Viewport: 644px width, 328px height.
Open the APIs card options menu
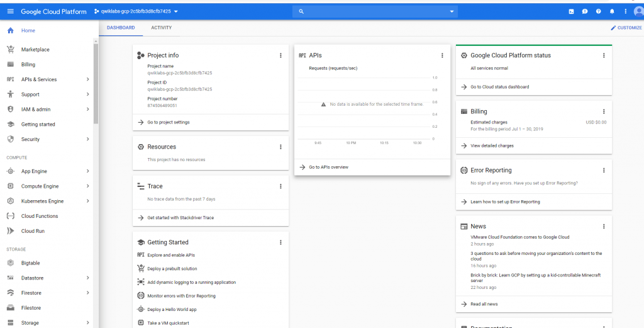442,55
